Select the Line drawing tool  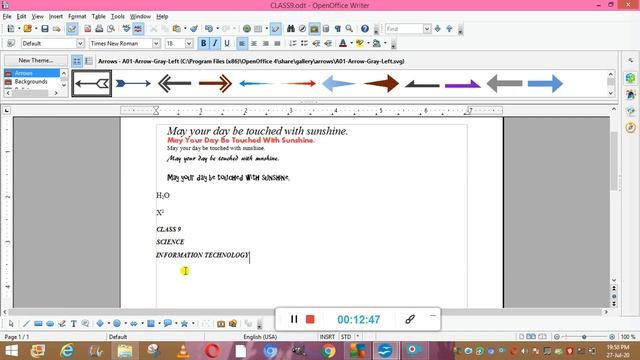(26, 324)
